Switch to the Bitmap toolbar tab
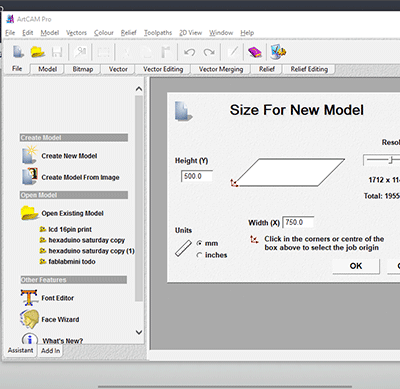The image size is (400, 389). point(83,69)
